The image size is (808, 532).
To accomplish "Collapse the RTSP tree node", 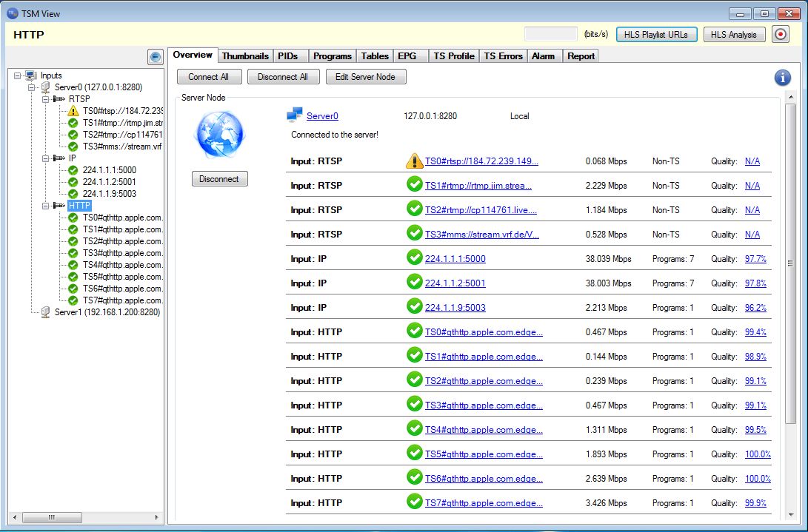I will click(45, 99).
